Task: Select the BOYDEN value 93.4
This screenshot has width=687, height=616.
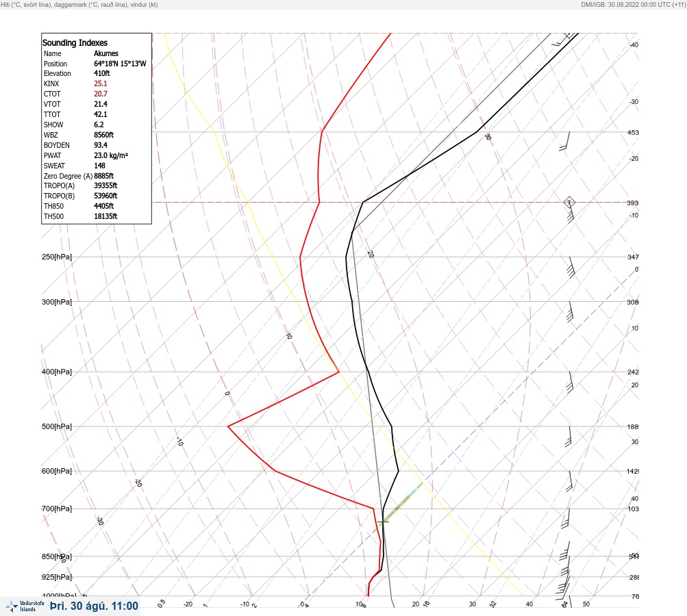Action: click(100, 145)
